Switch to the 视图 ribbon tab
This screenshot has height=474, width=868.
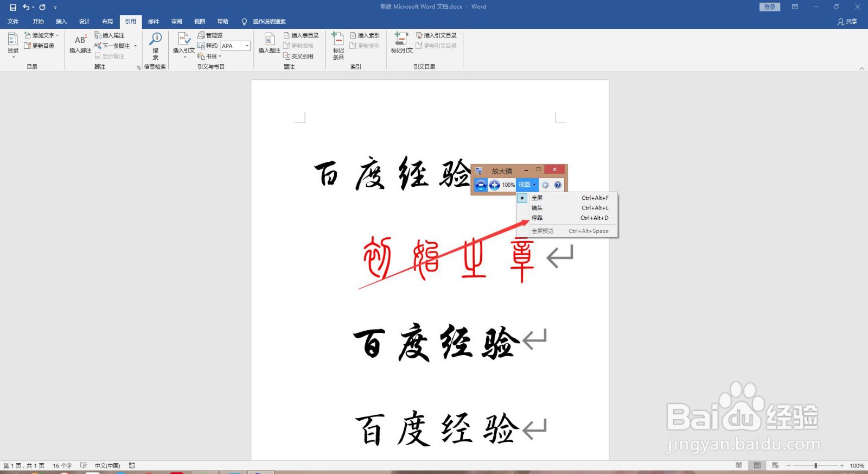point(200,22)
